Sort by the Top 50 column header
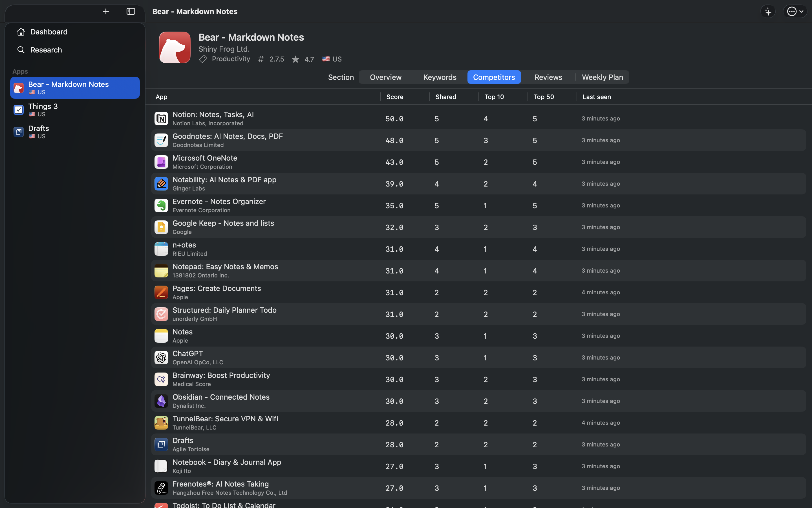 point(544,97)
